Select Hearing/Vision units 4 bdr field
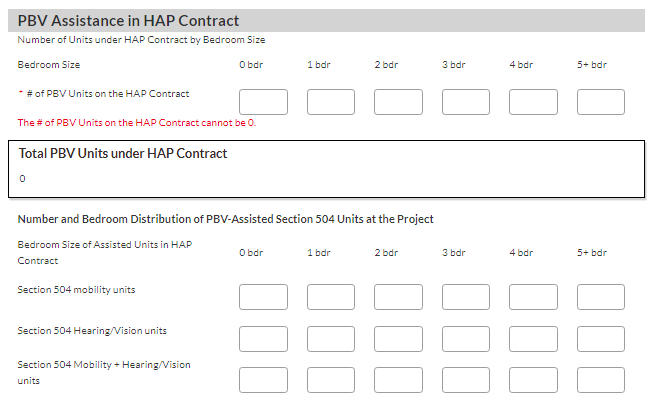667x403 pixels. [533, 338]
